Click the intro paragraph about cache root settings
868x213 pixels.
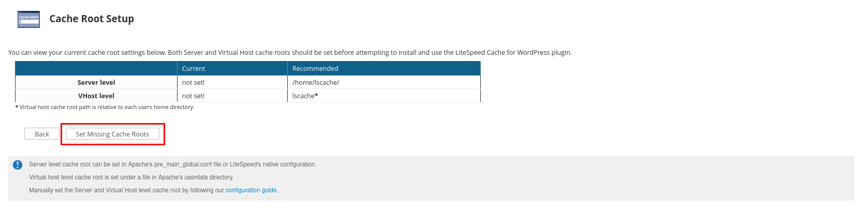[x=290, y=52]
